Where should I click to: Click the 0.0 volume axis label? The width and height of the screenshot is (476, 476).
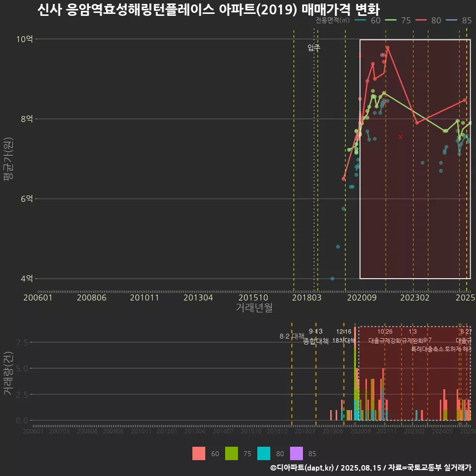pyautogui.click(x=22, y=421)
